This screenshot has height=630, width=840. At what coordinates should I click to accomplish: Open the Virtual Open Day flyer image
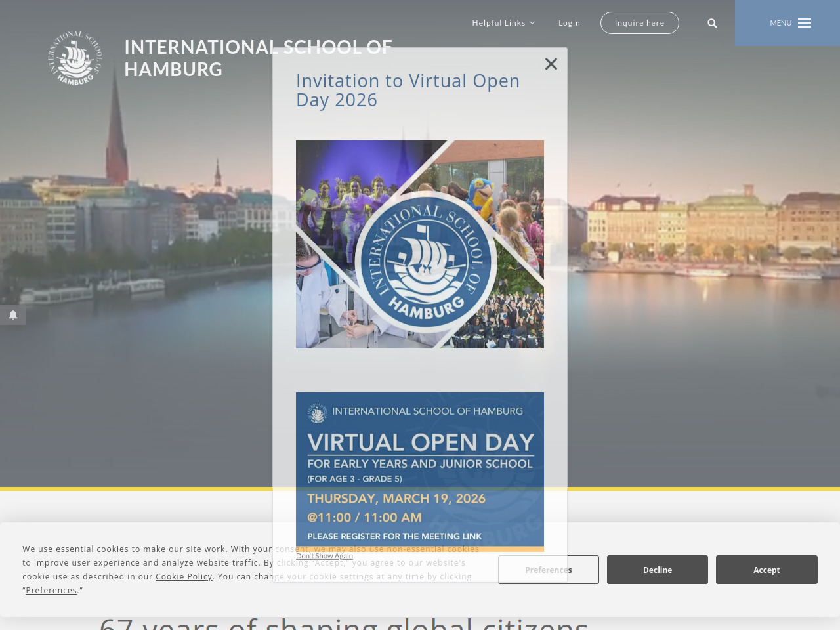419,459
